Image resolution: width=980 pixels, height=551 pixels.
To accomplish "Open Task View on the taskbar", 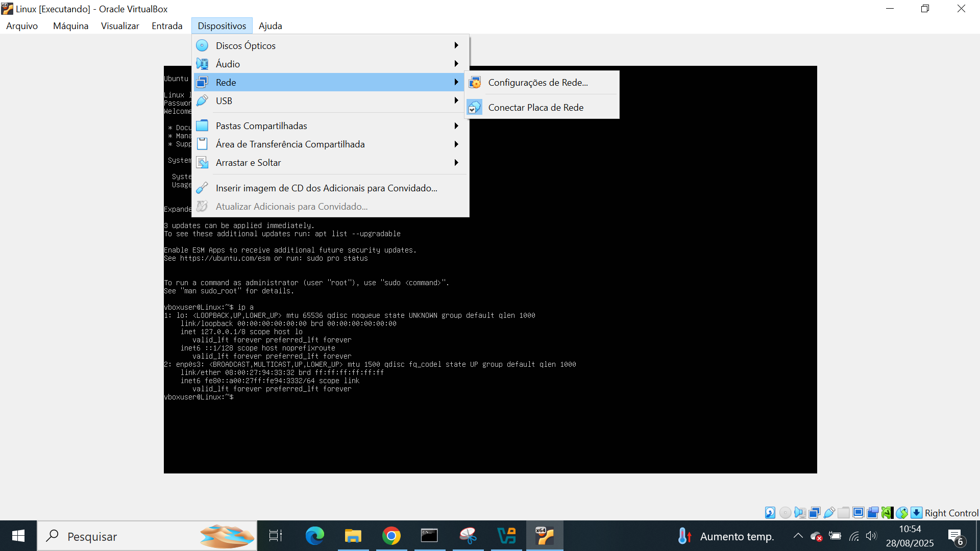I will tap(276, 536).
